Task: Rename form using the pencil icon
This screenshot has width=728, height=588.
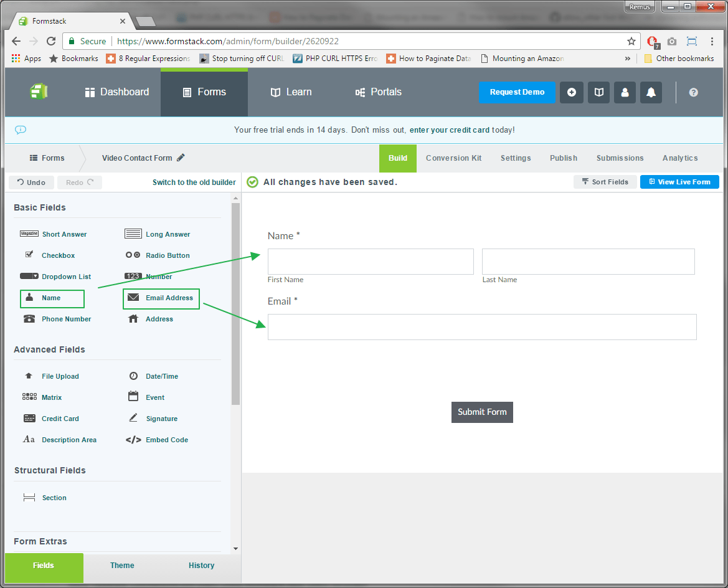Action: pyautogui.click(x=181, y=158)
